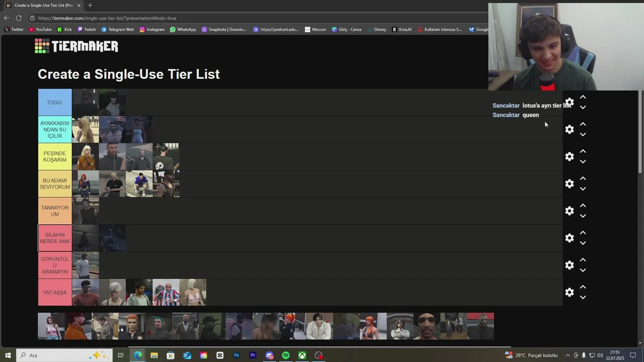Open settings gear for GÖRÜNTÜLÜ ARAMAYIN tier
Screen dimensions: 644x362
pyautogui.click(x=569, y=265)
